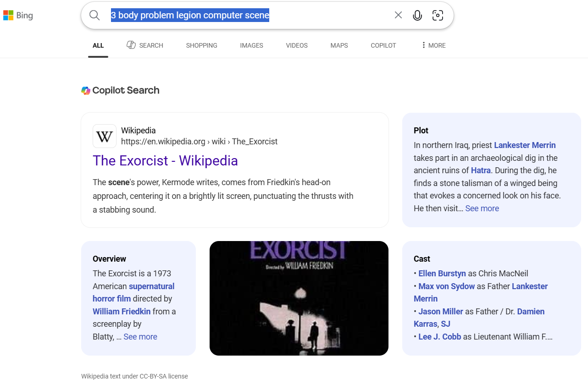
Task: Expand Overview with See more
Action: (140, 337)
